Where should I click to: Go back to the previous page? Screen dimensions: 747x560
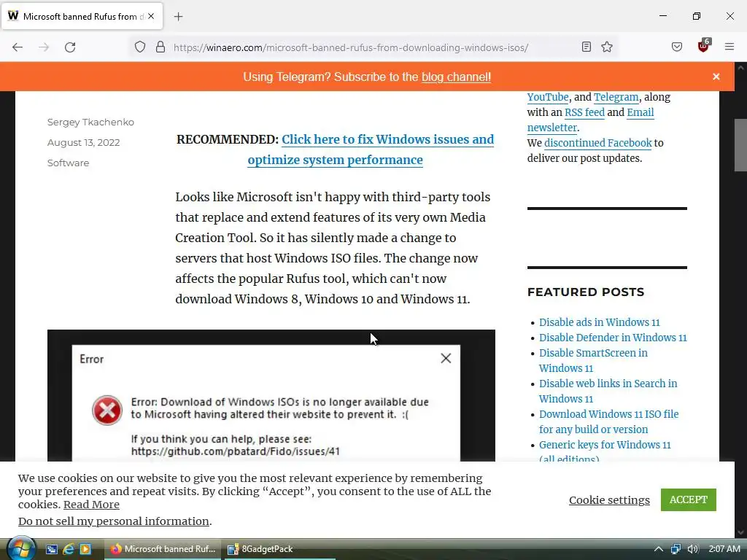point(18,47)
